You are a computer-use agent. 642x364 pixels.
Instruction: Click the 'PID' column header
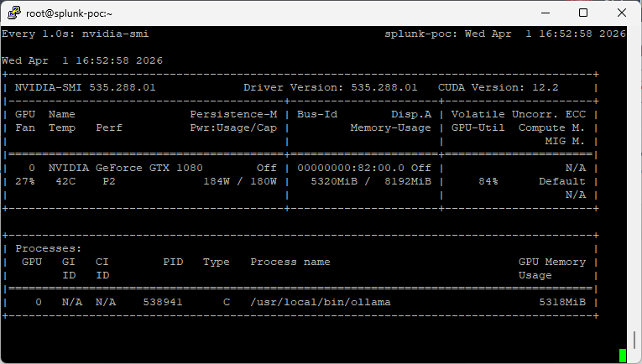point(173,262)
